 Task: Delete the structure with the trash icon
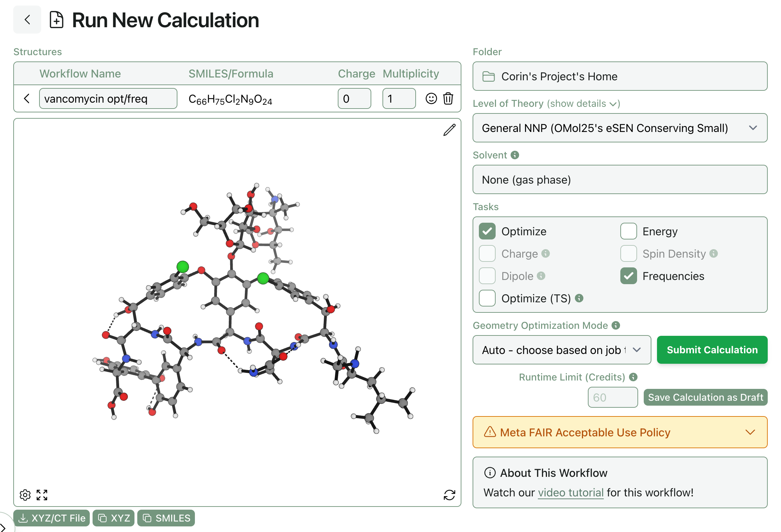click(448, 99)
